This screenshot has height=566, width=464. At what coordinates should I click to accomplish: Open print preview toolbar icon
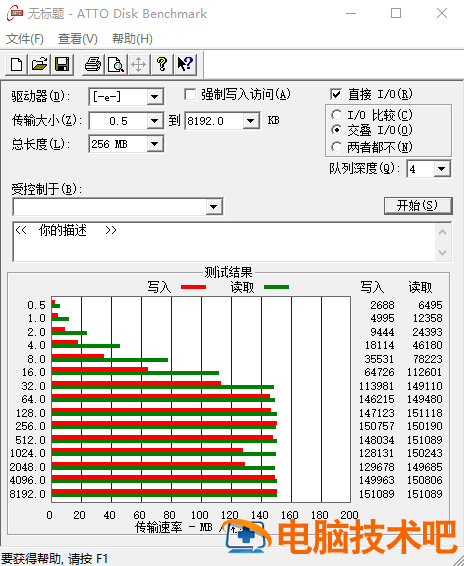point(116,65)
